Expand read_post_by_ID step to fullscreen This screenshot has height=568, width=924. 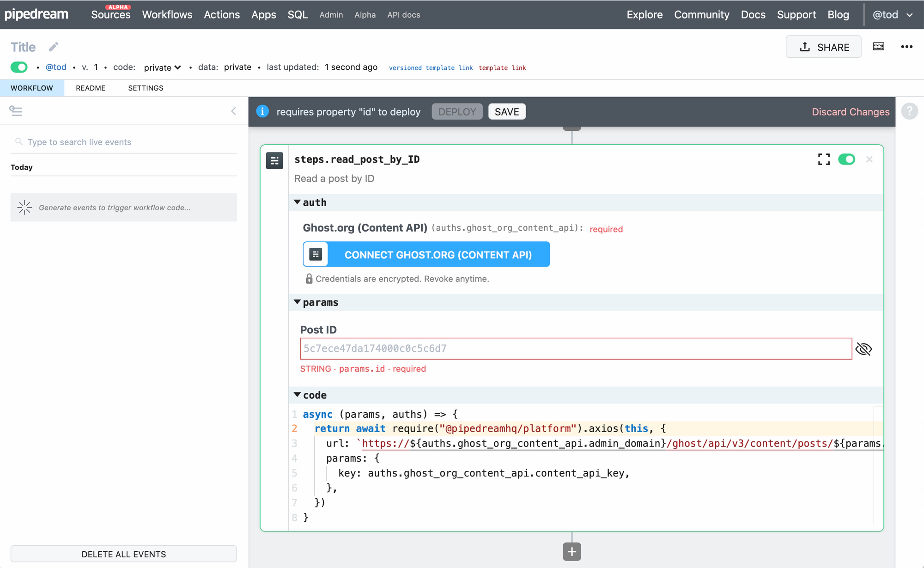[824, 159]
